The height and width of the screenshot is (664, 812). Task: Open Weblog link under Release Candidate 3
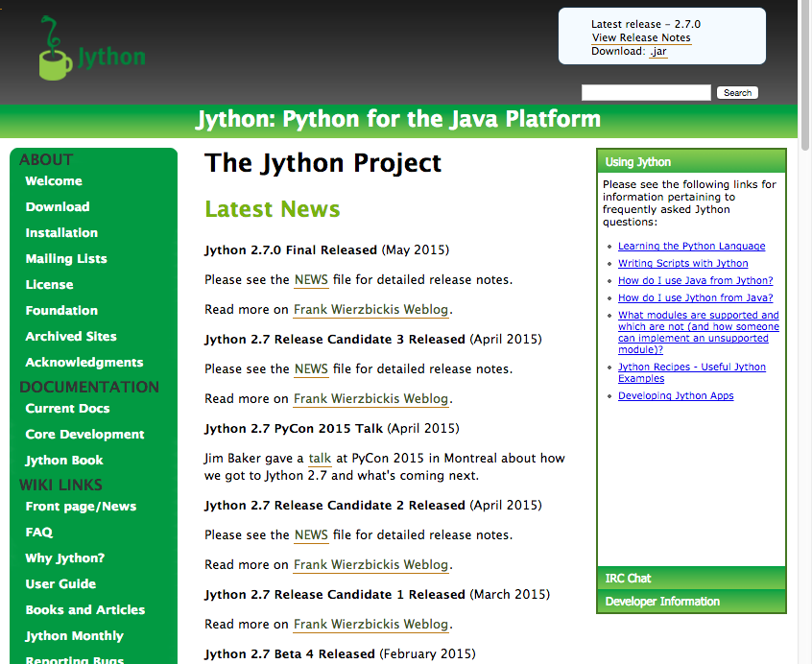(x=370, y=399)
